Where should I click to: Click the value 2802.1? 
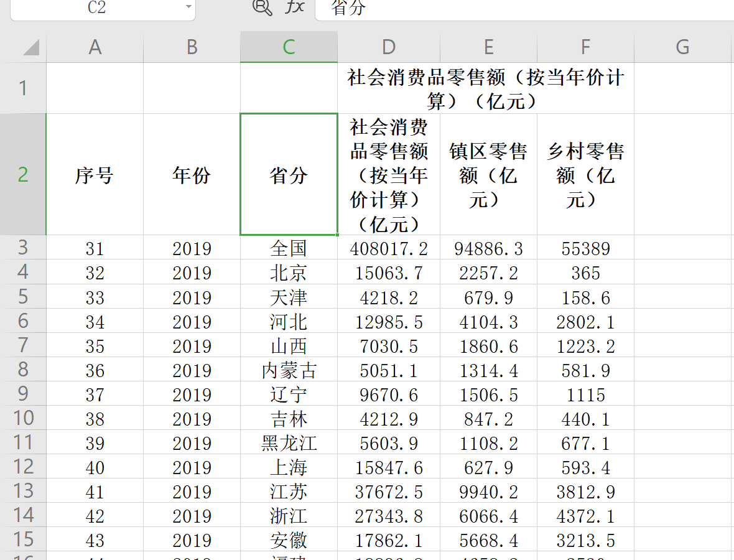click(585, 321)
